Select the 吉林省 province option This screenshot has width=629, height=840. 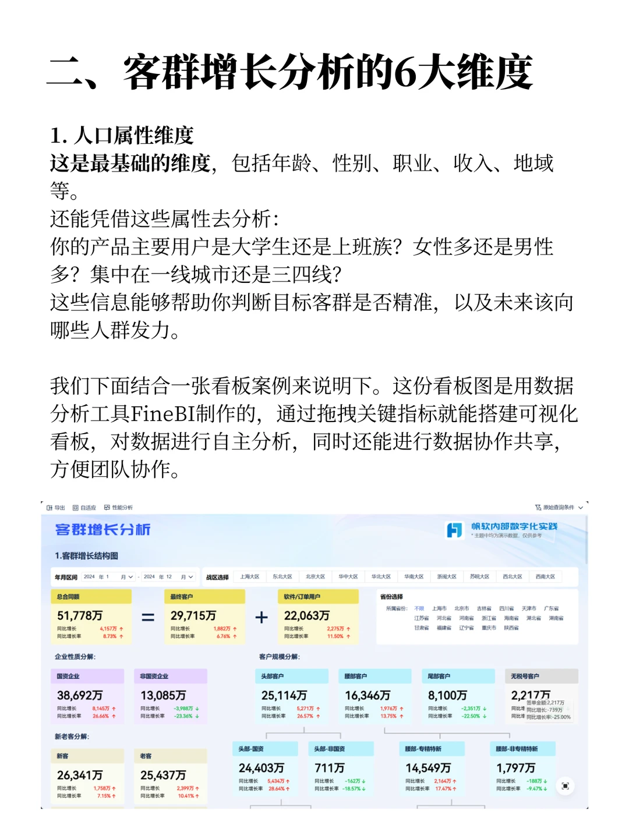[484, 608]
